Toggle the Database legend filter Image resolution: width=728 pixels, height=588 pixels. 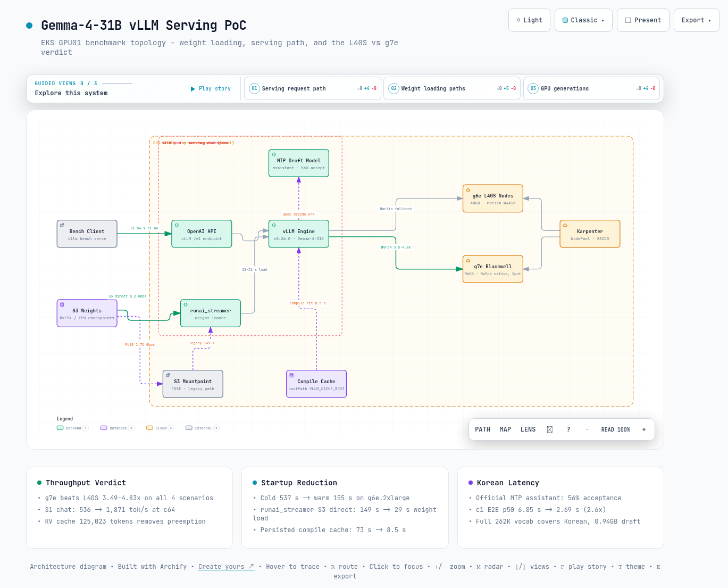click(x=118, y=428)
